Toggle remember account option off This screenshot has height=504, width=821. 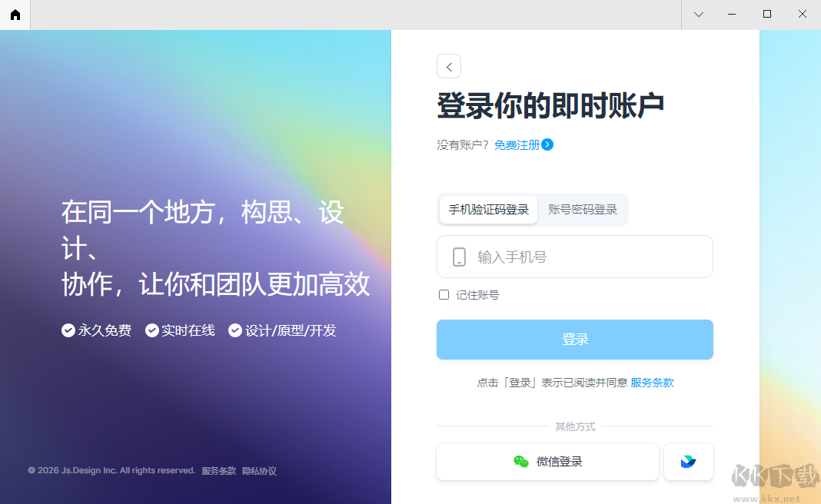(x=444, y=294)
